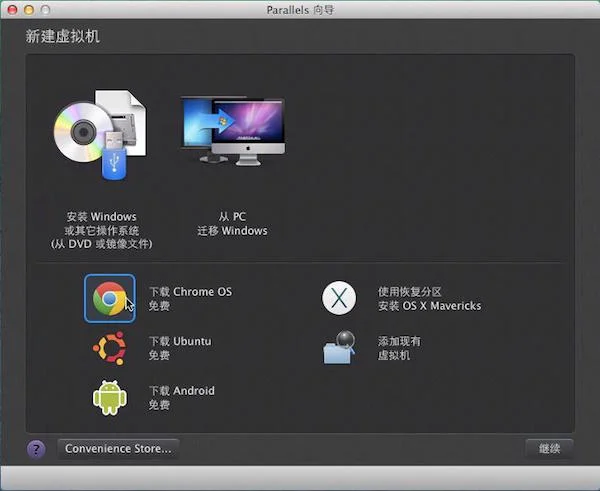The width and height of the screenshot is (600, 491).
Task: Select the migrate from PC monitors icon
Action: pos(233,131)
